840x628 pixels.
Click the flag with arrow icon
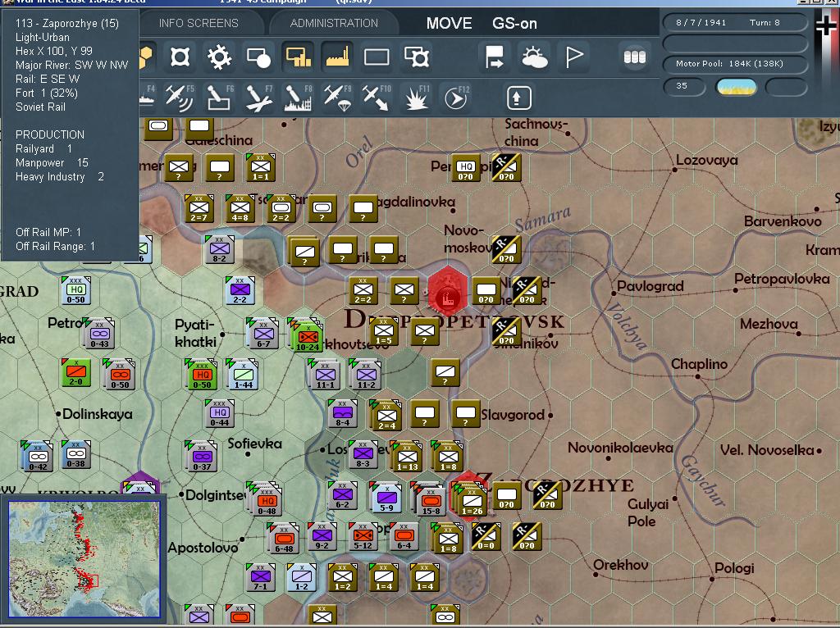click(495, 57)
